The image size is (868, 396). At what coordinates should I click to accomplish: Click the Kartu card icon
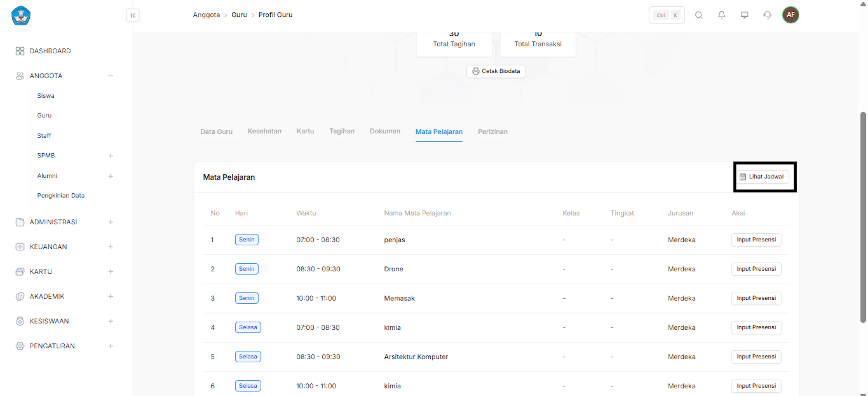(20, 272)
